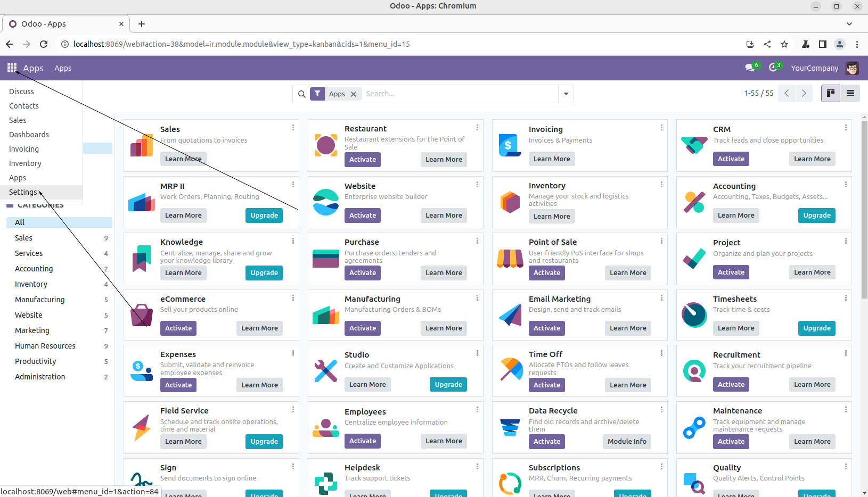Bookmark page with the star icon
Image resolution: width=868 pixels, height=497 pixels.
pos(784,44)
